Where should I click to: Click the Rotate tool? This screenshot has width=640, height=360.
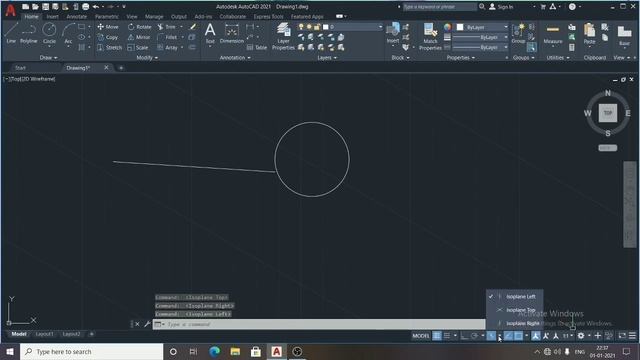(139, 27)
